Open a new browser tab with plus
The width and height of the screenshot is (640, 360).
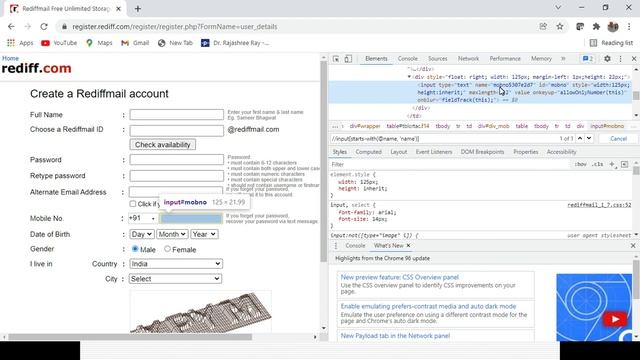click(x=138, y=8)
